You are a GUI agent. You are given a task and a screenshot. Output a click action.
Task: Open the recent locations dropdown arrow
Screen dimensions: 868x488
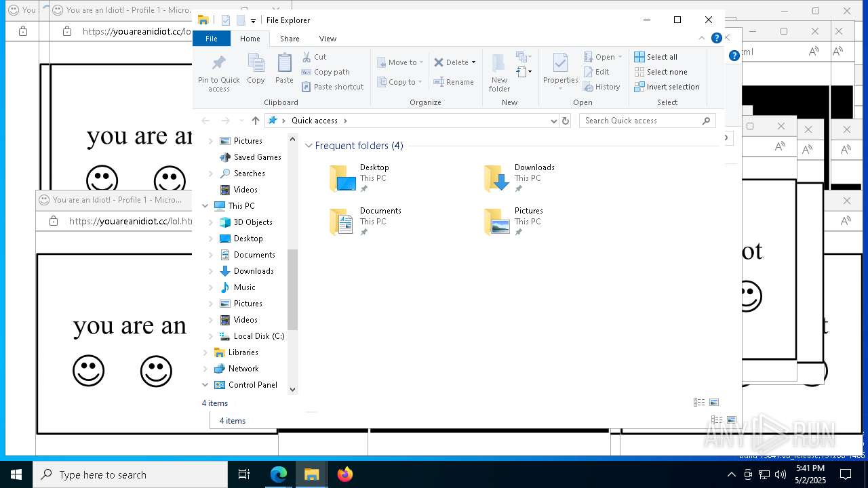point(241,121)
